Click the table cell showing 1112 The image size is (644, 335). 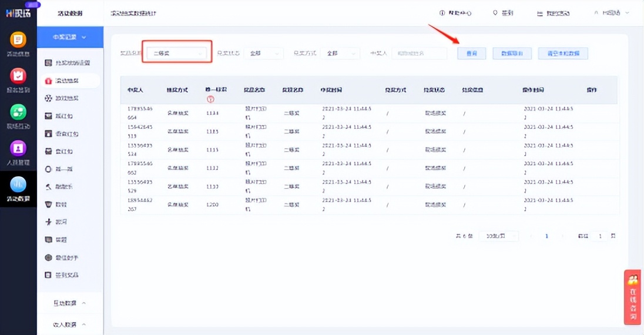(x=212, y=168)
